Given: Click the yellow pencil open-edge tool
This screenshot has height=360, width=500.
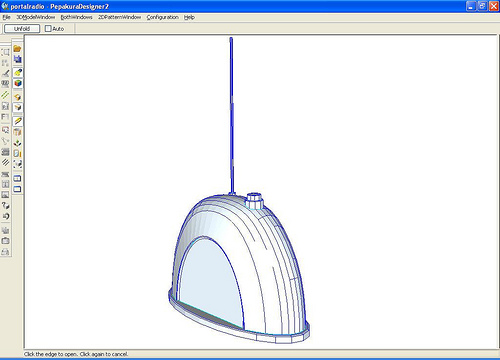Looking at the screenshot, I should click(x=18, y=121).
